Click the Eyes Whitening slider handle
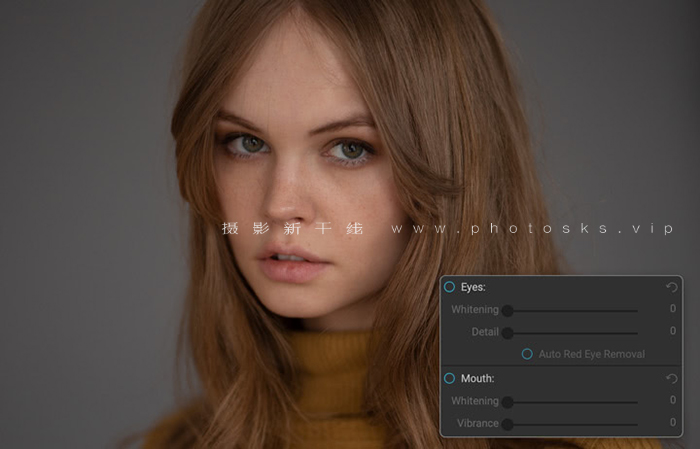 coord(508,311)
